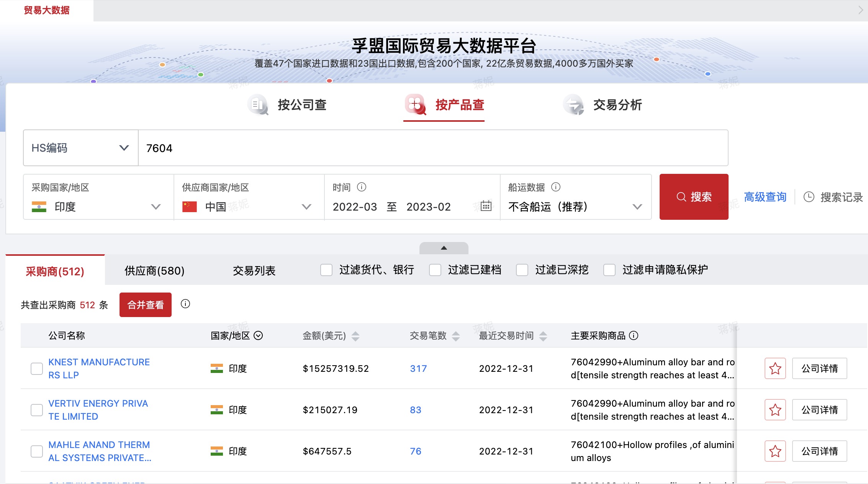Click the sort arrows on 金额(美元) column
The image size is (868, 484).
tap(356, 336)
